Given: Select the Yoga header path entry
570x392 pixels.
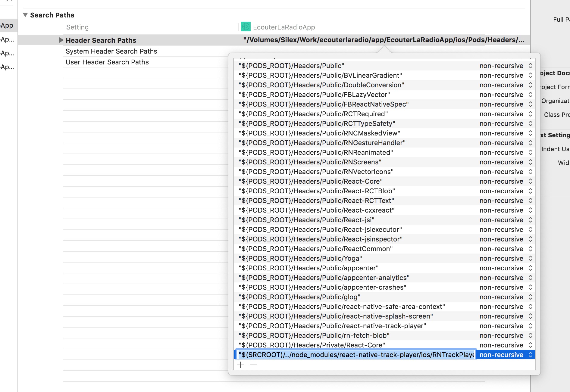Looking at the screenshot, I should 300,258.
